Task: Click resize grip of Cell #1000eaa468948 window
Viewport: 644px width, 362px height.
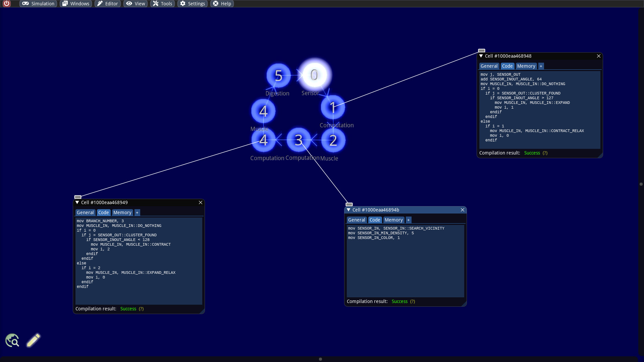Action: click(600, 156)
